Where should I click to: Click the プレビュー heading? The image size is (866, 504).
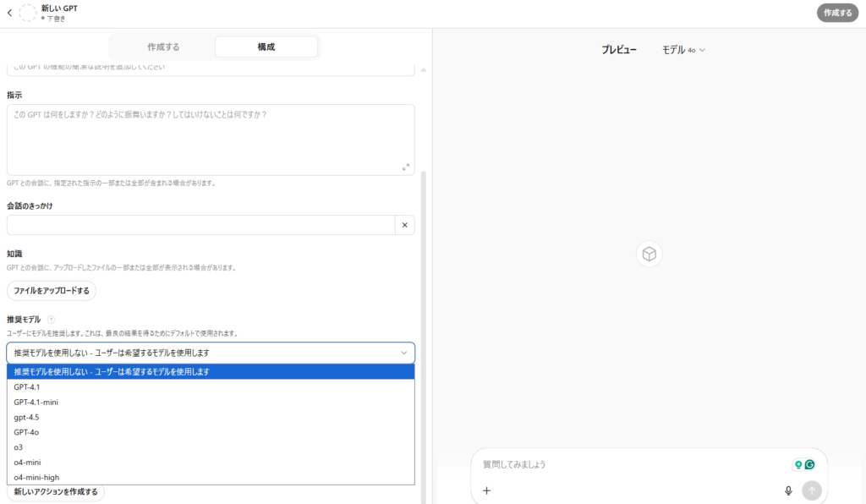point(619,50)
